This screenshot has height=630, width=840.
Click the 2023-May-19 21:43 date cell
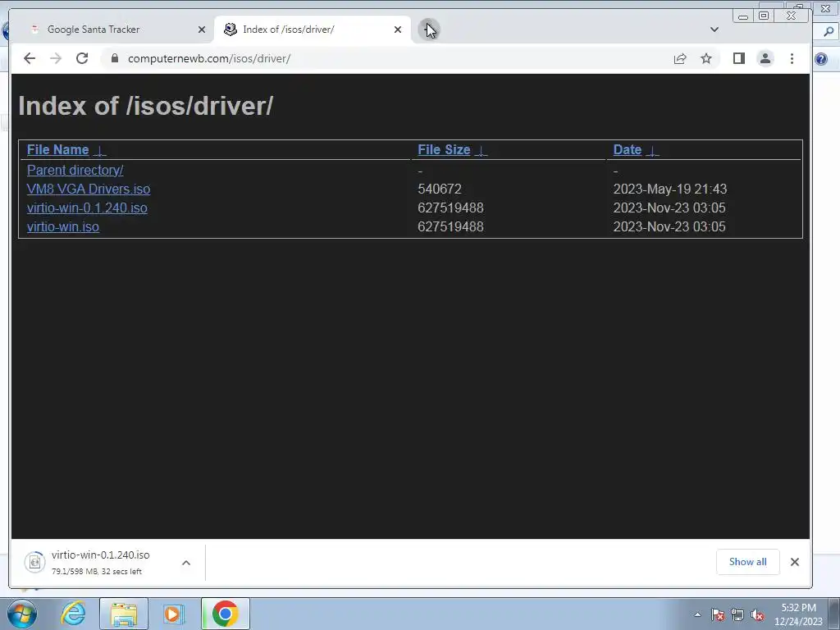coord(669,189)
